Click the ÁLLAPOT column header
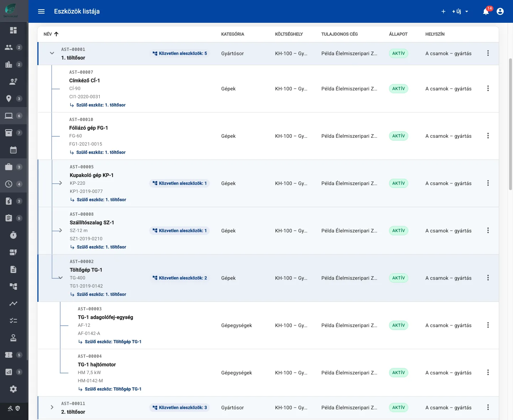Image resolution: width=513 pixels, height=420 pixels. (x=398, y=34)
